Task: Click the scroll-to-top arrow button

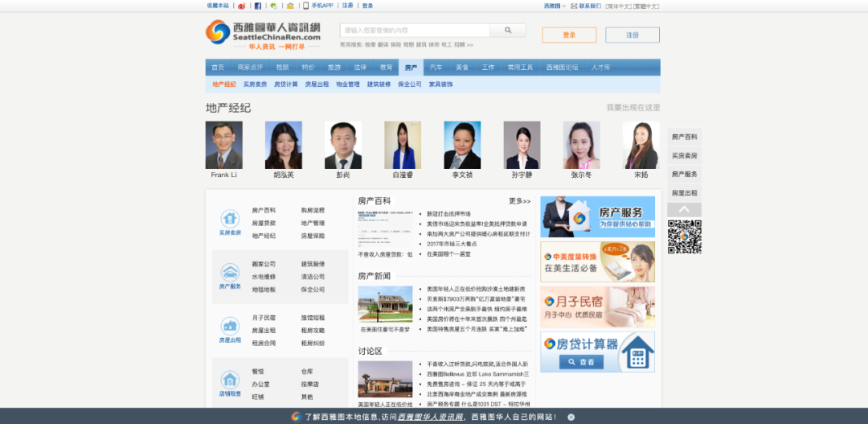Action: (683, 209)
